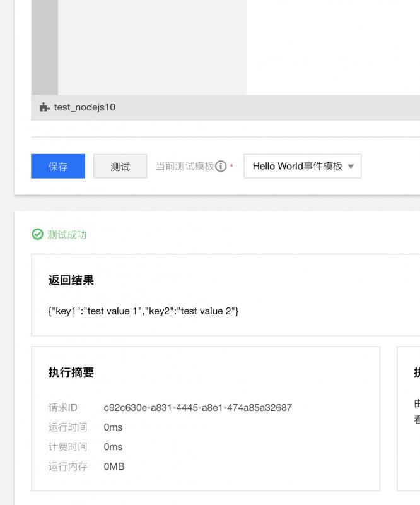
Task: Click the 运行内存 label
Action: click(67, 466)
